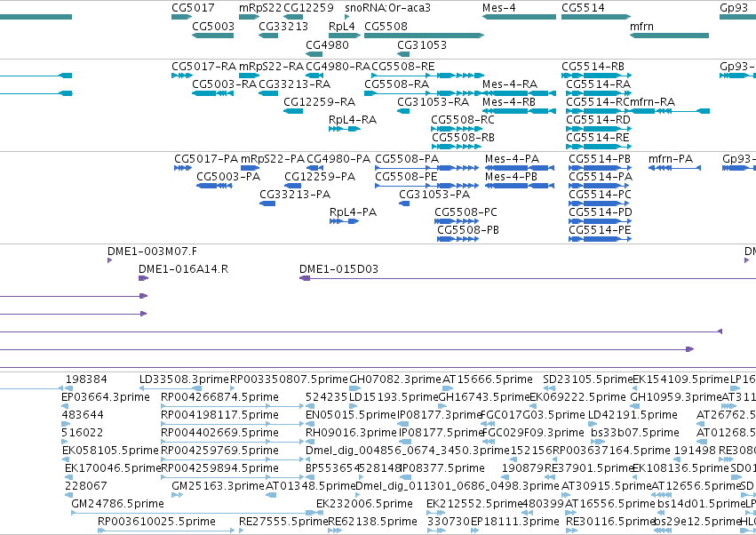Click protein CG5003-PA
The image size is (756, 535).
[x=214, y=186]
